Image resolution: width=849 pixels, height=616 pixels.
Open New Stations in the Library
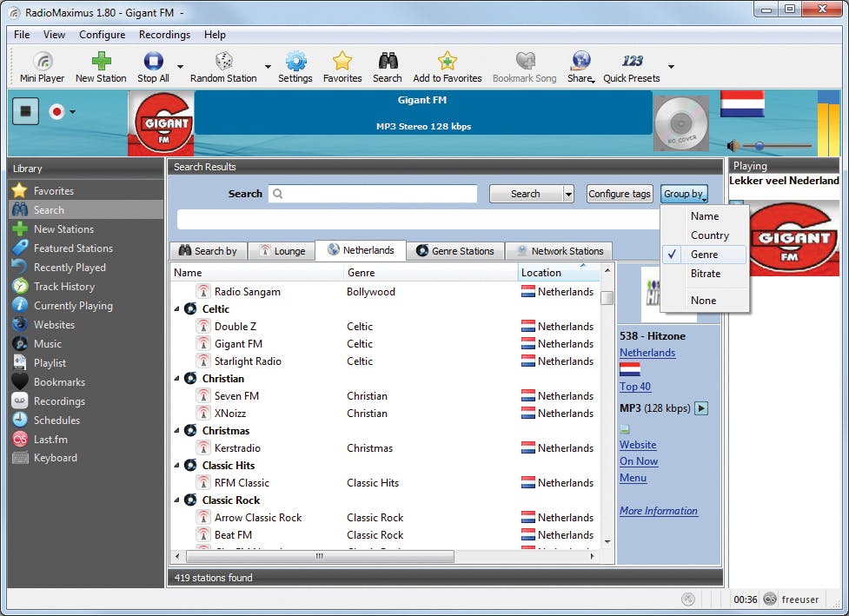click(86, 229)
